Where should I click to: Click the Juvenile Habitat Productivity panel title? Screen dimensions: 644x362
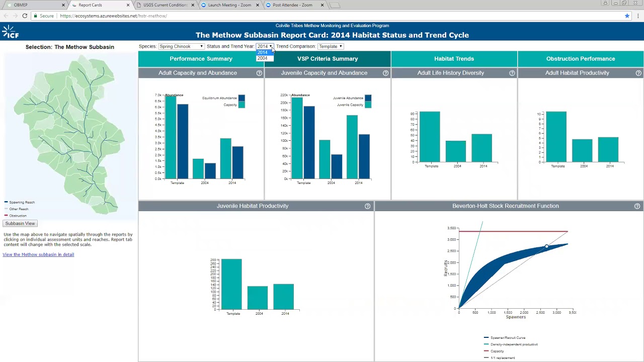click(x=253, y=206)
